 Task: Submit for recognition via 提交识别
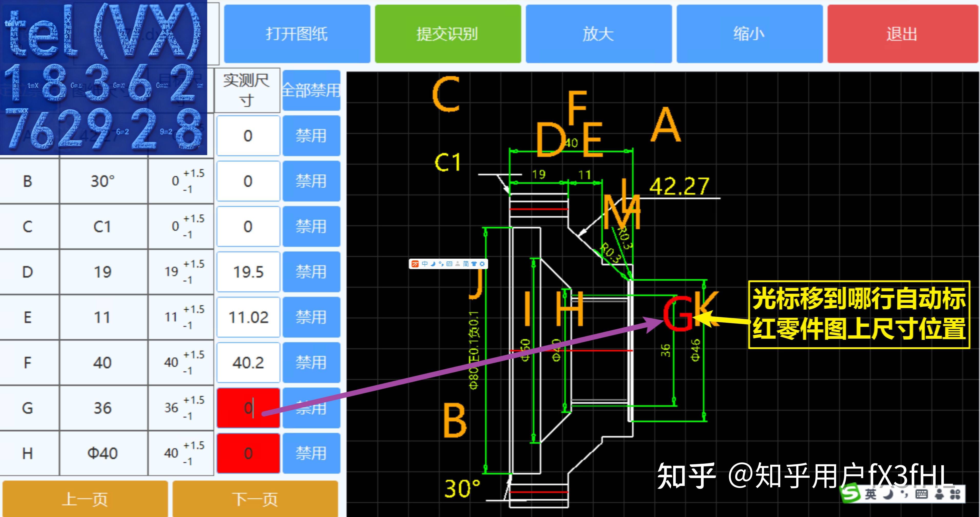[448, 34]
